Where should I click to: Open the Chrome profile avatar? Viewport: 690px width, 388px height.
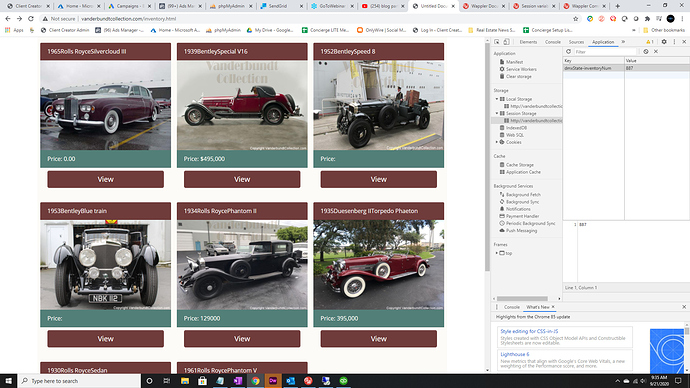[671, 19]
